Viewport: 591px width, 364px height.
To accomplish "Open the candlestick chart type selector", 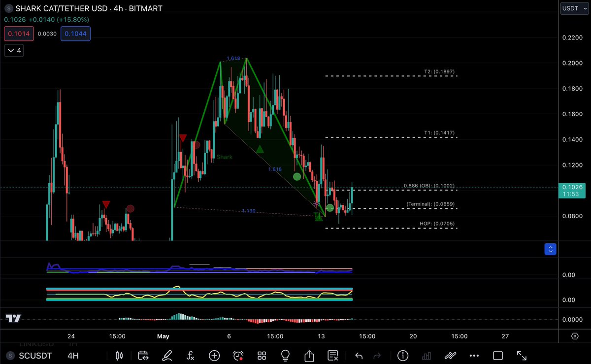I will tap(119, 355).
